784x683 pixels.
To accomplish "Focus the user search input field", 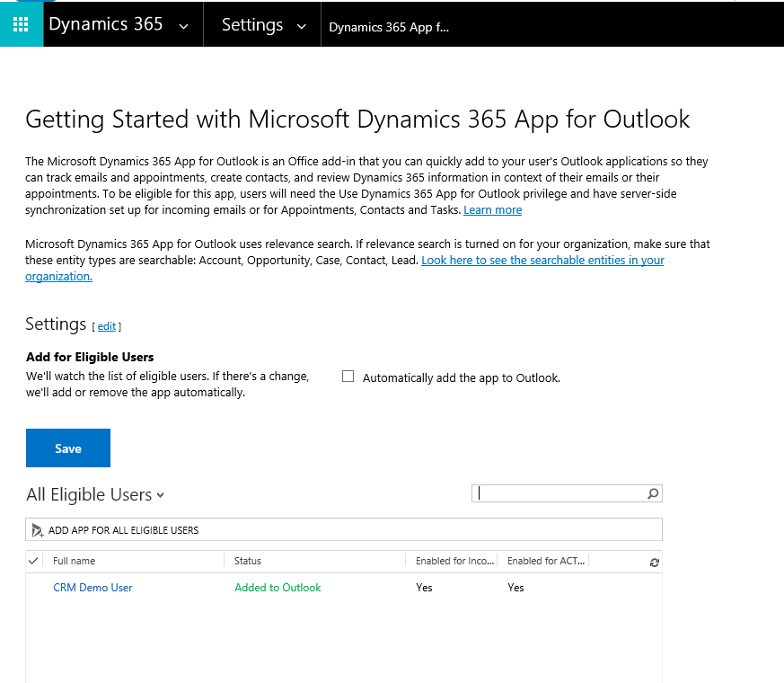I will [559, 494].
